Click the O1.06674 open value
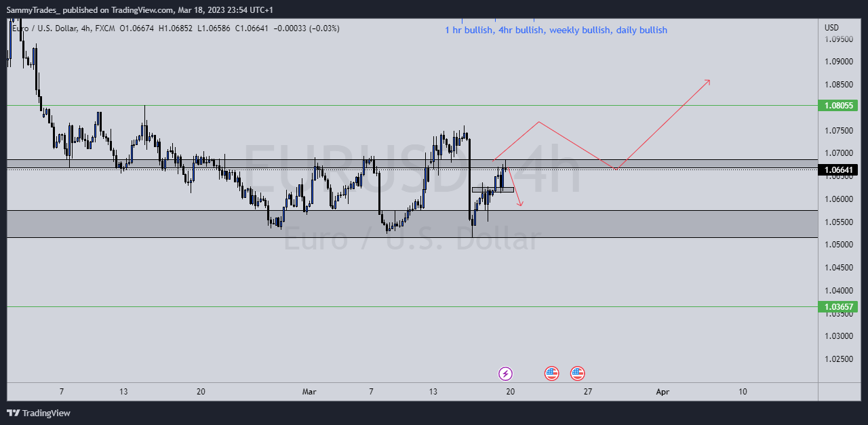The image size is (868, 425). click(137, 28)
